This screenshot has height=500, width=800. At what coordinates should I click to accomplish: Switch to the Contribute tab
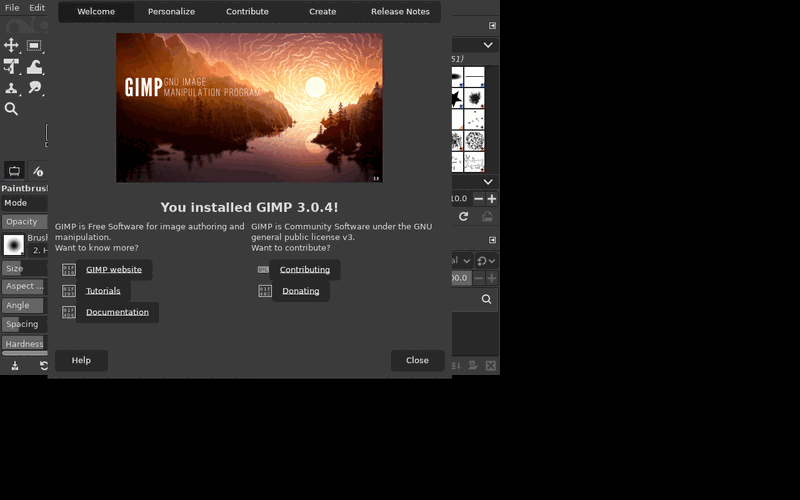pyautogui.click(x=247, y=11)
